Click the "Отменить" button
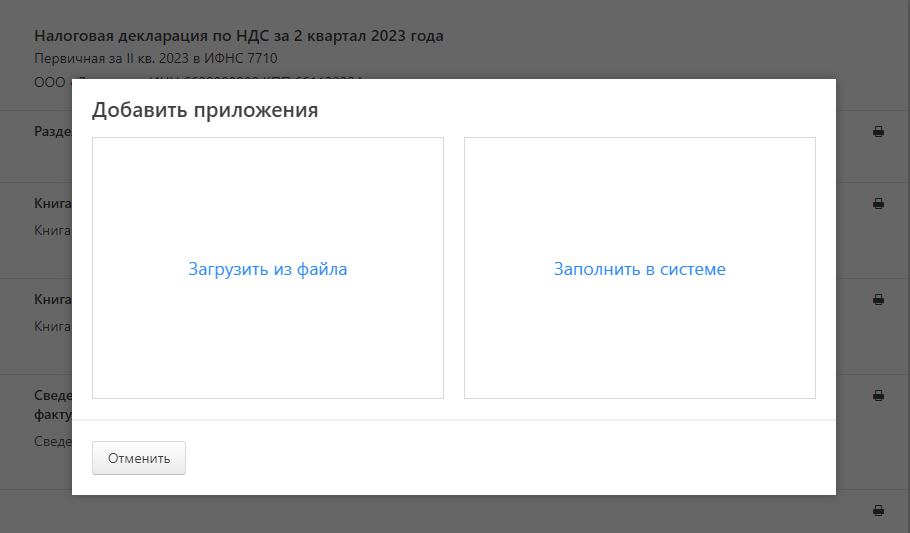Image resolution: width=910 pixels, height=533 pixels. coord(139,458)
